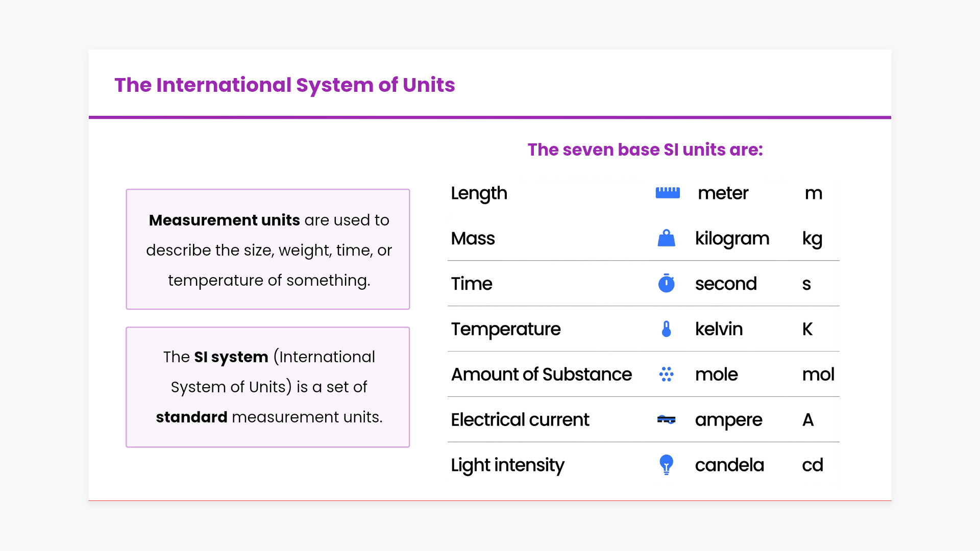Select the 'Measurement units' definition box
The image size is (980, 551).
(x=268, y=249)
